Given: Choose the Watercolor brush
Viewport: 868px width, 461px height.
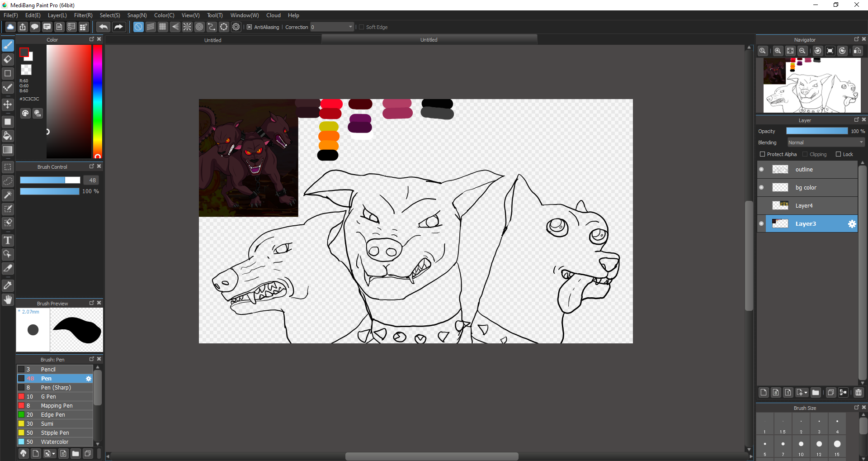Looking at the screenshot, I should pos(55,442).
